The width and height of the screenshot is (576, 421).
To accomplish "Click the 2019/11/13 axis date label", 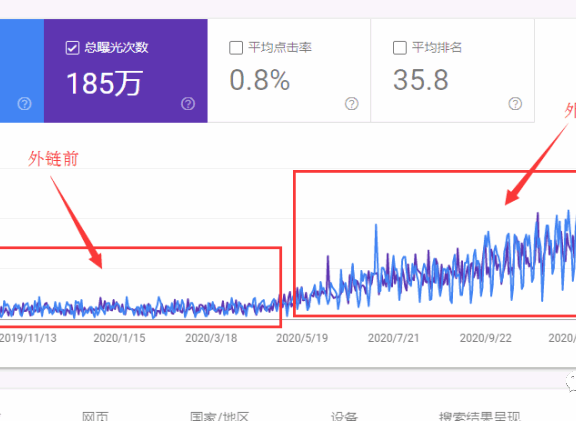I will [x=28, y=338].
